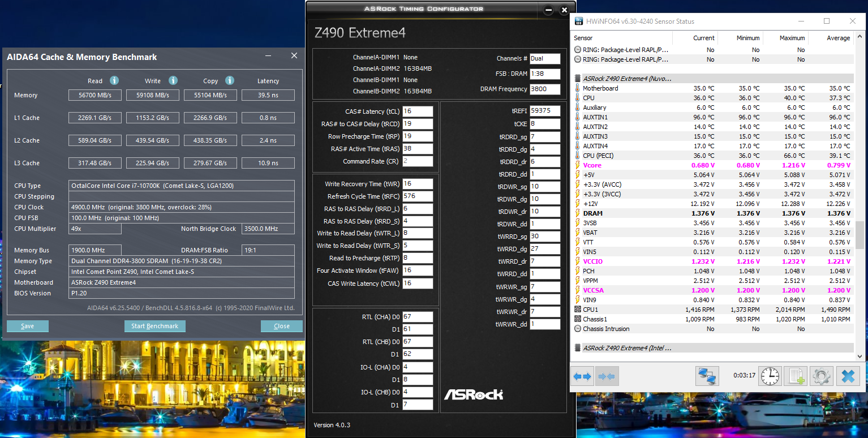
Task: Click the blue X icon in the HWiNFO toolbar
Action: (x=848, y=376)
